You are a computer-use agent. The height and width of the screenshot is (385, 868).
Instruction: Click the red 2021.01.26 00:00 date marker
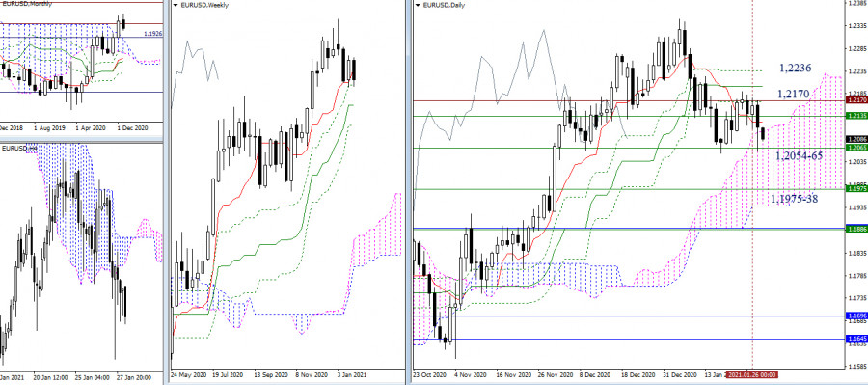click(x=751, y=375)
